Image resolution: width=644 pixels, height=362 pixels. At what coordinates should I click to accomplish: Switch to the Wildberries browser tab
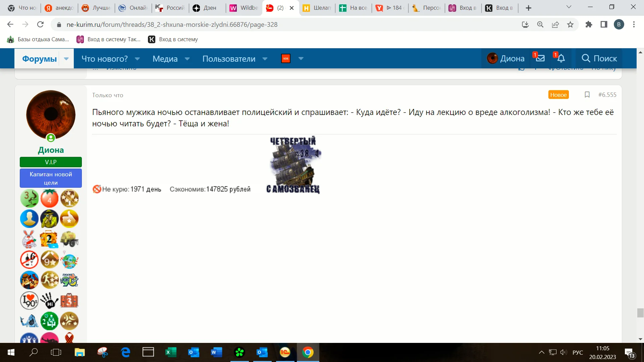point(244,8)
